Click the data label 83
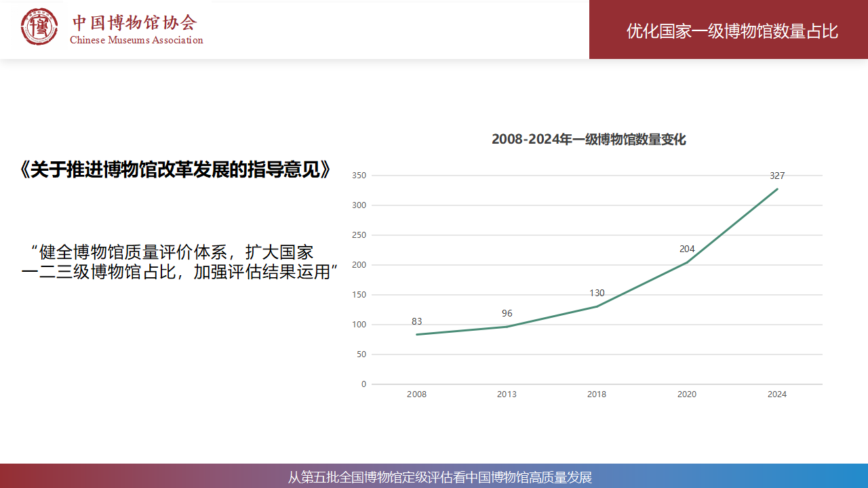The width and height of the screenshot is (868, 488). coord(416,321)
